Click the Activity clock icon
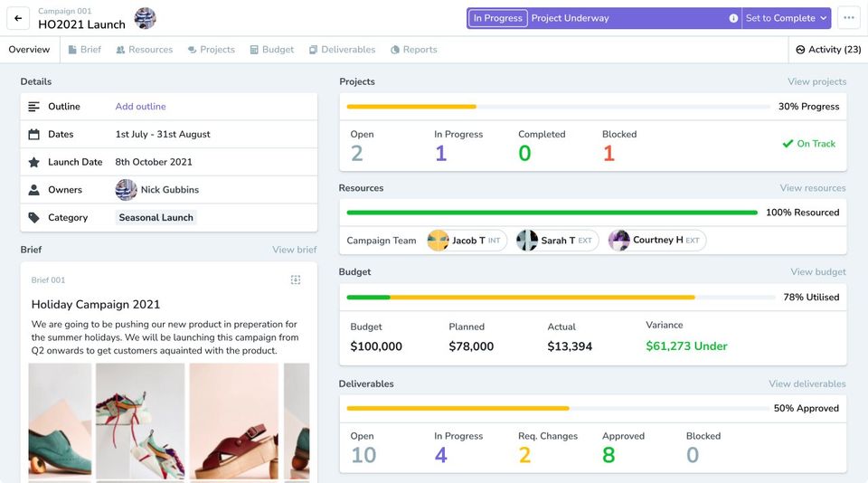 800,50
